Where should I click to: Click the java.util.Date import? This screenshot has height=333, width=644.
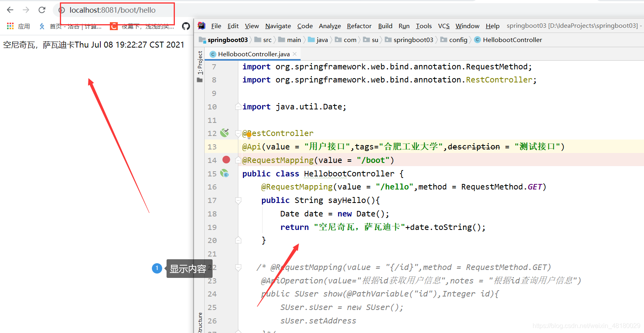pos(294,107)
